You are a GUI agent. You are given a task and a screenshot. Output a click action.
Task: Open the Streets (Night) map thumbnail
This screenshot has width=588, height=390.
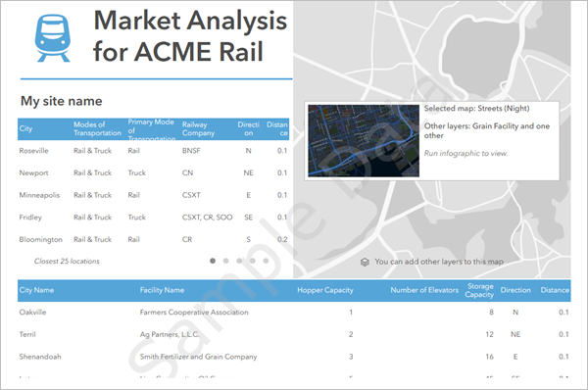click(364, 141)
